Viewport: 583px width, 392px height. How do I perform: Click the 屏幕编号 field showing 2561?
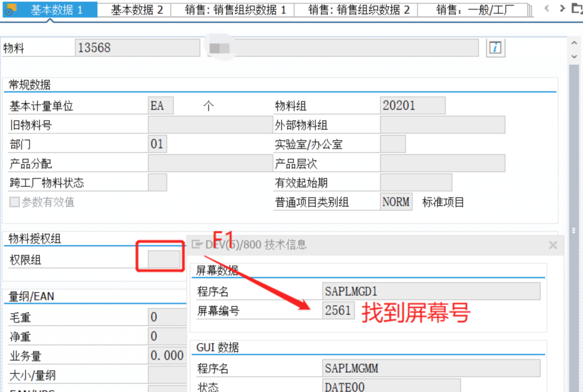click(x=338, y=309)
